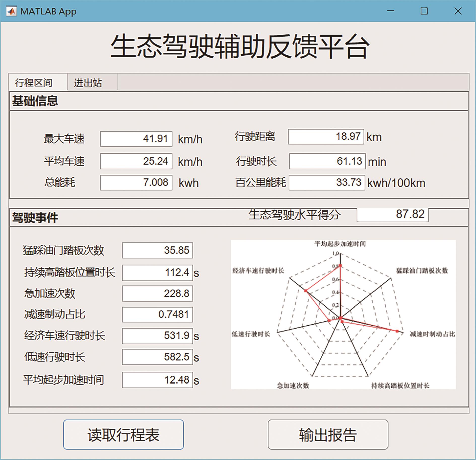Focus the 百公里能耗 value box
This screenshot has width=476, height=460.
[327, 182]
